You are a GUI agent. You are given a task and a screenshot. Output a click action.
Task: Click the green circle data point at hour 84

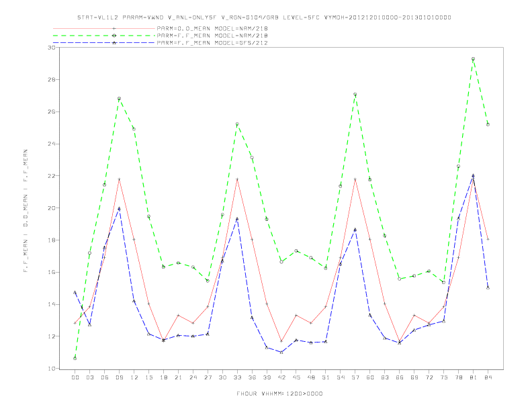point(488,124)
